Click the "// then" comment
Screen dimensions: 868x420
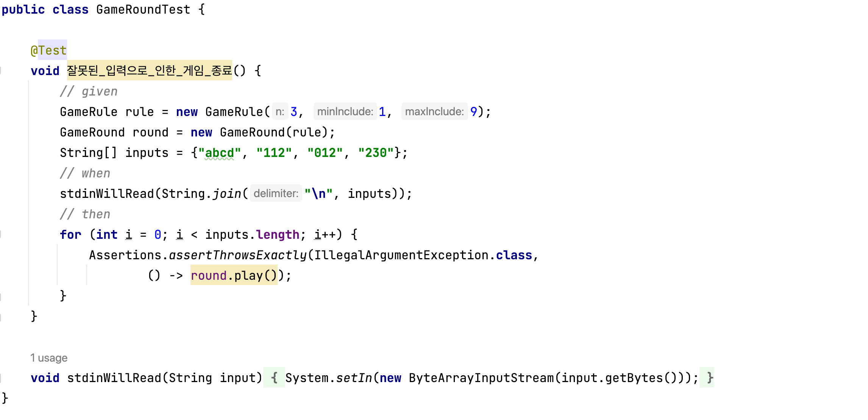click(x=85, y=214)
